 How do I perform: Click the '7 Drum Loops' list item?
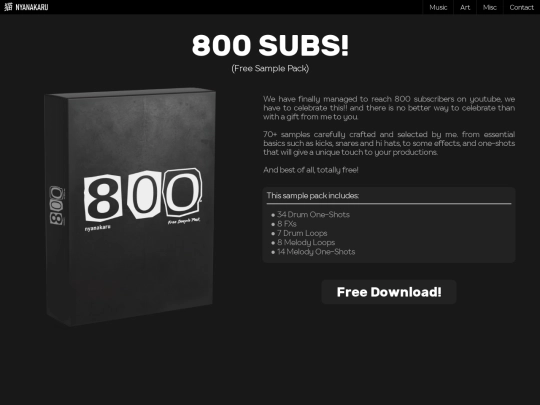[x=302, y=233]
